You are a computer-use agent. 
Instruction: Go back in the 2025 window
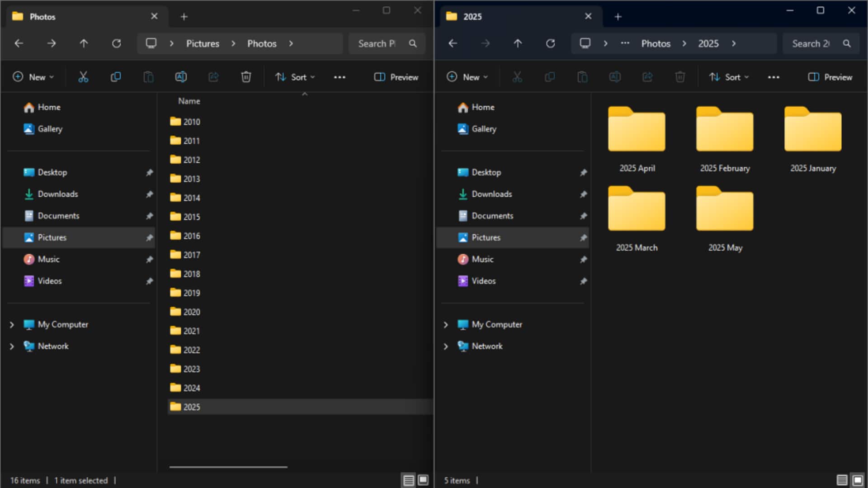pyautogui.click(x=453, y=43)
